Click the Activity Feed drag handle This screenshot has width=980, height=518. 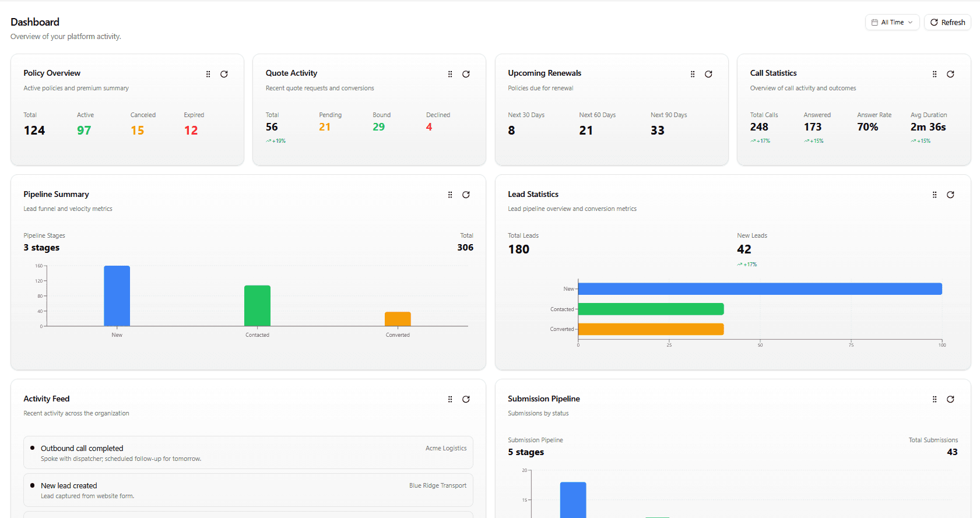click(450, 399)
